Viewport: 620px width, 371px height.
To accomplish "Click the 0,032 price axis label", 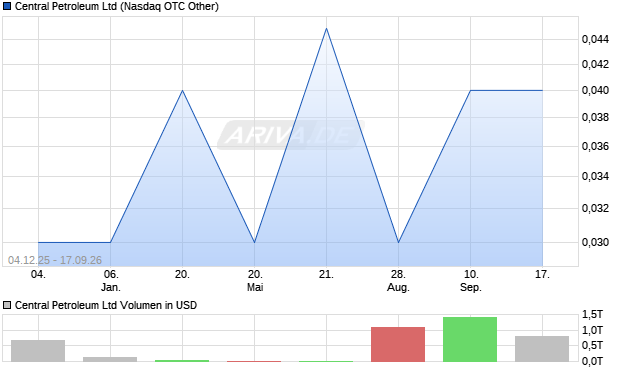I will 595,208.
